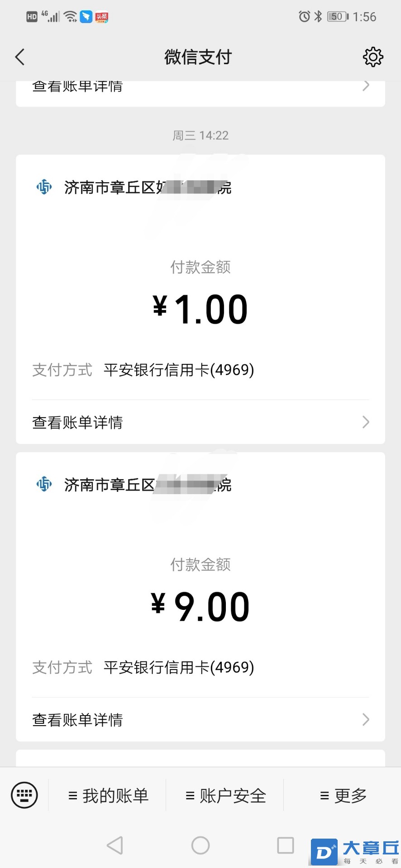Tap Android home circle button
Image resolution: width=401 pixels, height=868 pixels.
tap(200, 845)
